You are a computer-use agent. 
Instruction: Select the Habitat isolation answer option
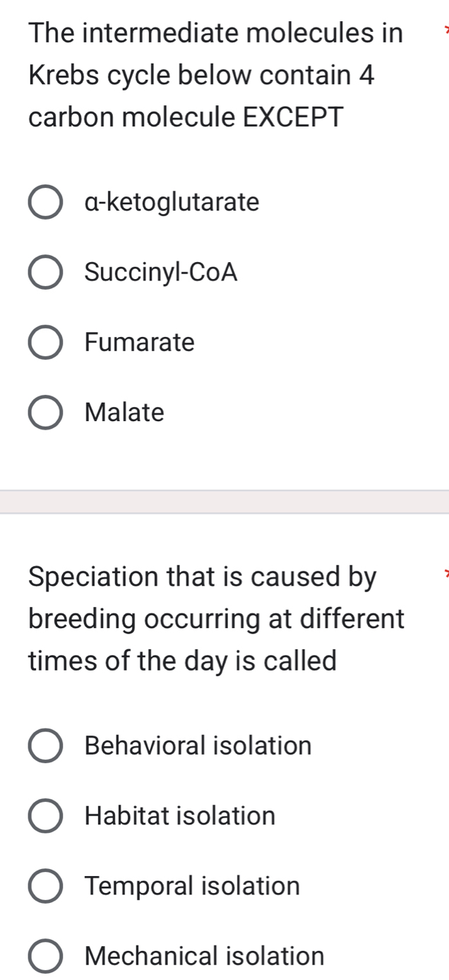(x=44, y=816)
